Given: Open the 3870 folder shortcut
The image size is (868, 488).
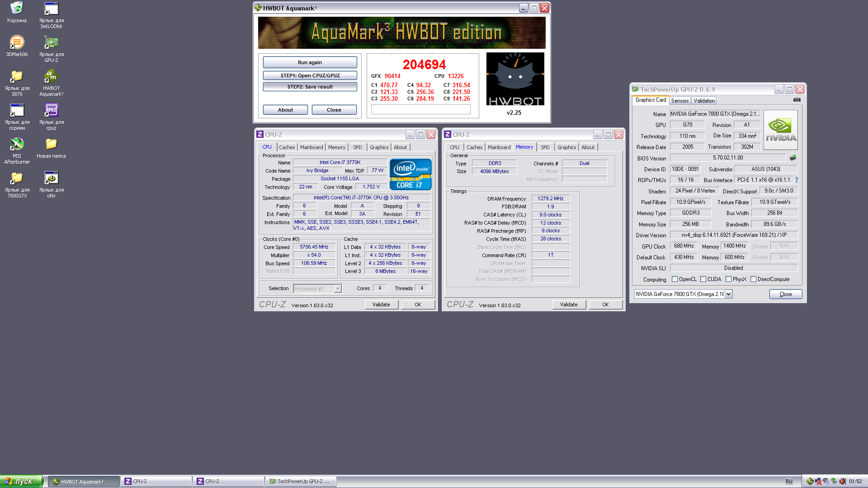Looking at the screenshot, I should click(17, 82).
